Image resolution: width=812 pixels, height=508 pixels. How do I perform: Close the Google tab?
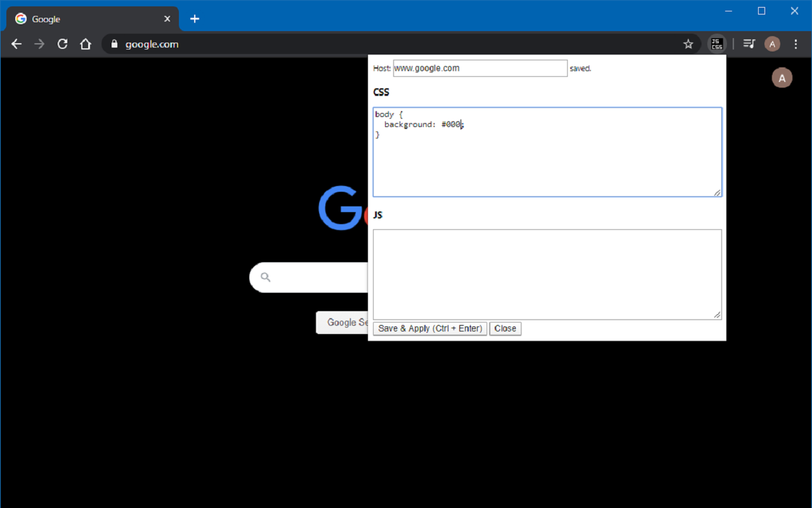(167, 19)
